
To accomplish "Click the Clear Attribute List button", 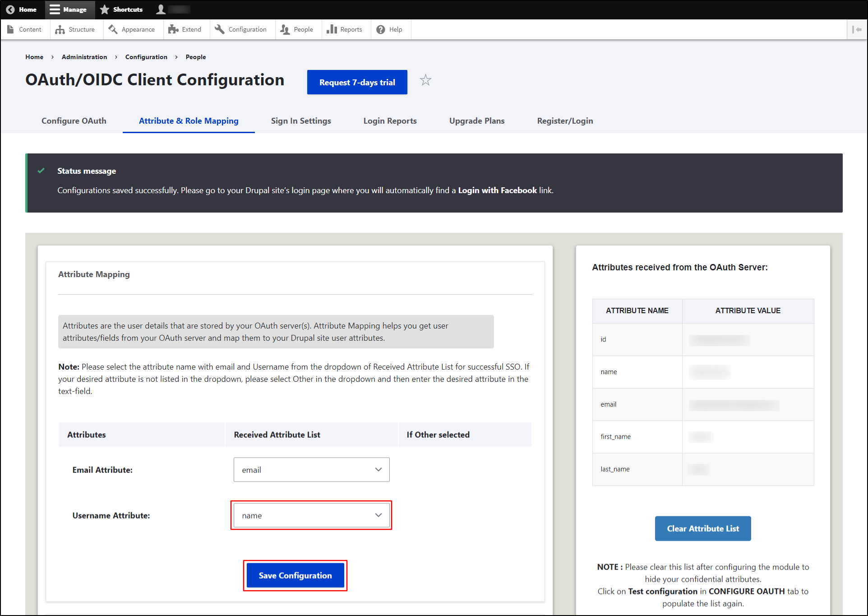I will (702, 528).
